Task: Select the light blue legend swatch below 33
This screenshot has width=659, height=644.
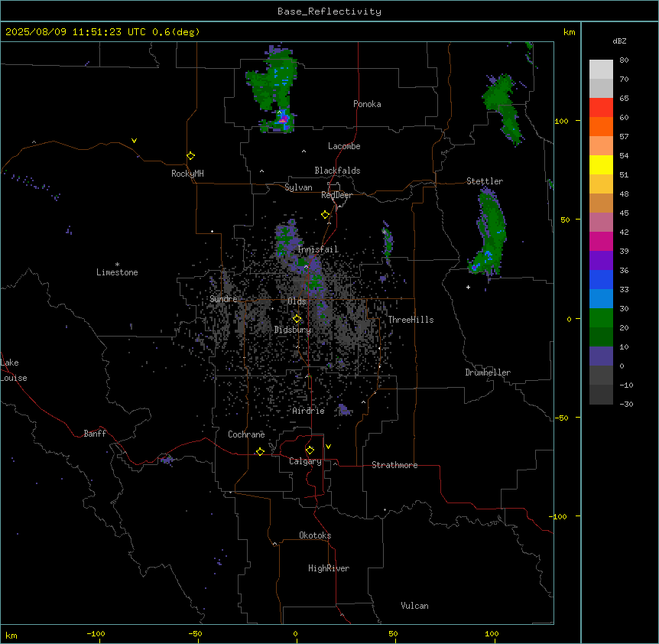Action: pos(601,298)
